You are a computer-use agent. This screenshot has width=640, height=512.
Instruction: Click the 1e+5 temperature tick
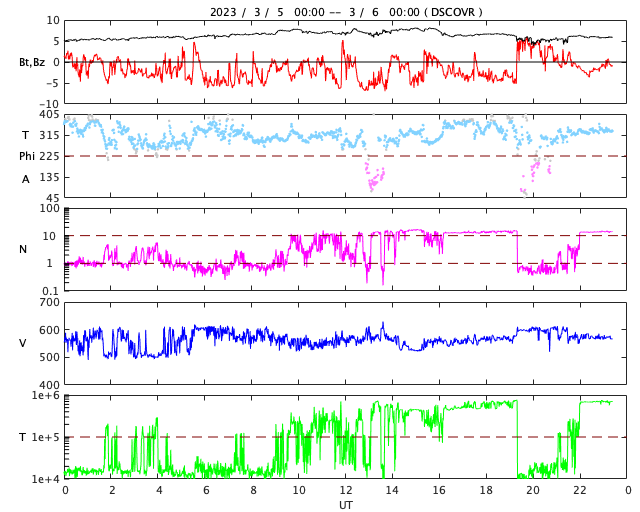(45, 437)
